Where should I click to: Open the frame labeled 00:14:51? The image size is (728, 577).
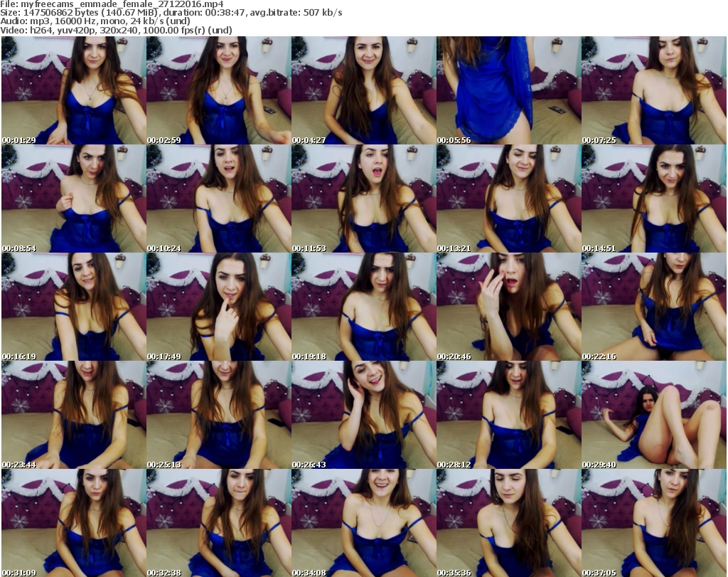[x=653, y=198]
